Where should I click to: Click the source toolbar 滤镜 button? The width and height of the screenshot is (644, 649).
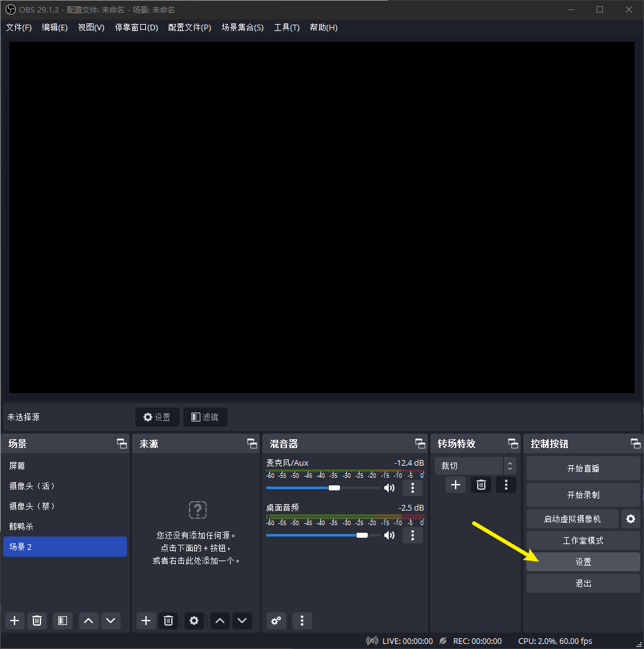pyautogui.click(x=205, y=417)
